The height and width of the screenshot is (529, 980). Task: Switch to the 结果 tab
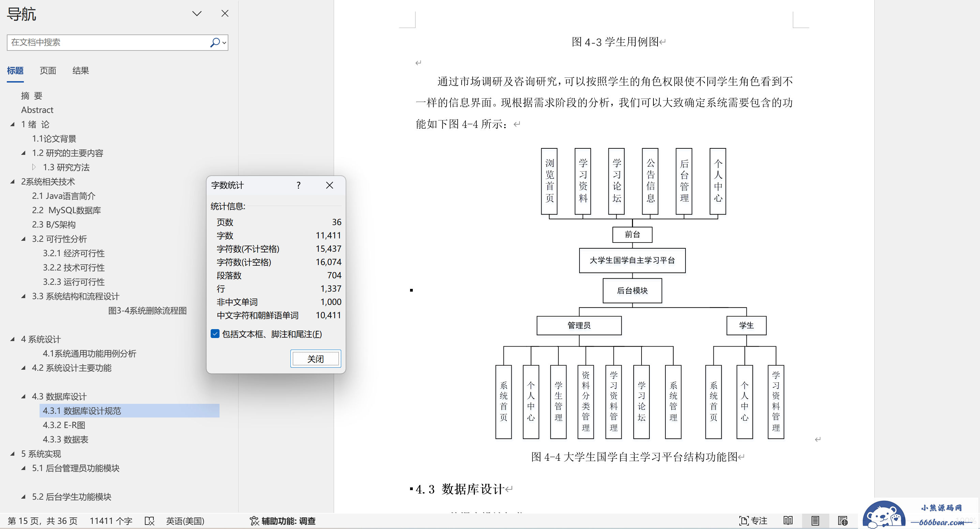(x=81, y=71)
